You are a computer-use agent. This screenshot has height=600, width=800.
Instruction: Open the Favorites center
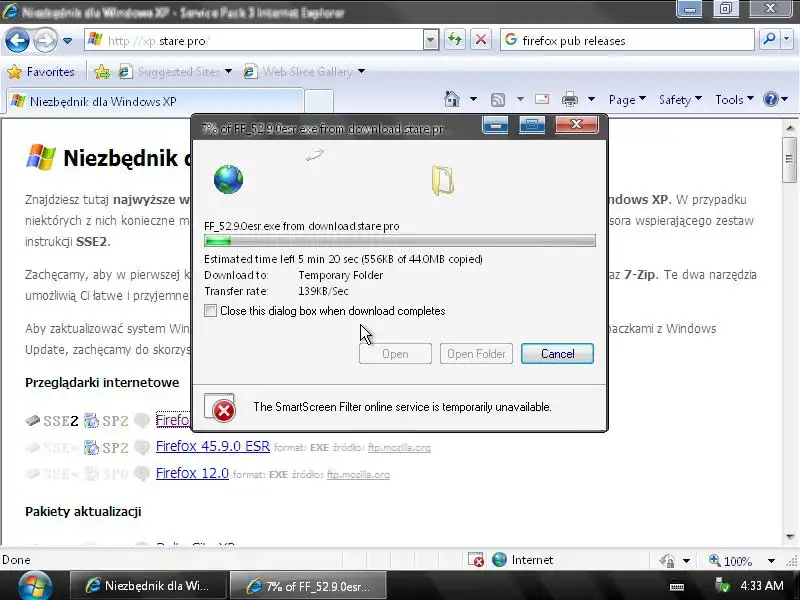[41, 72]
